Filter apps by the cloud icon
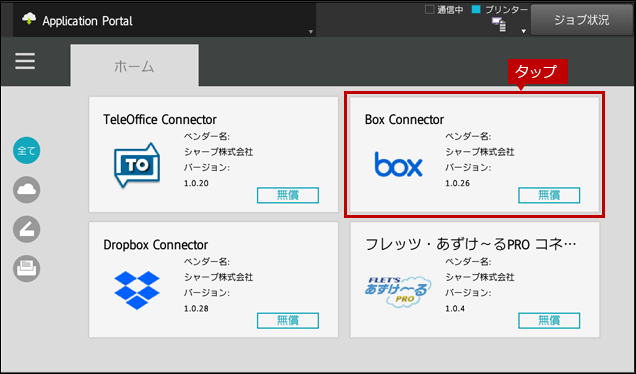Screen dimensions: 636x374 tap(26, 190)
